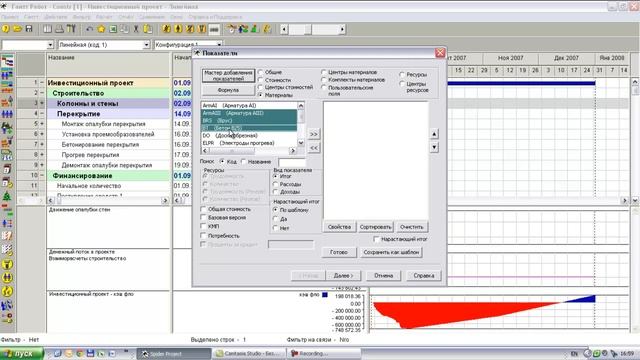Save the project using the diskette icon
640x360 pixels.
[29, 29]
